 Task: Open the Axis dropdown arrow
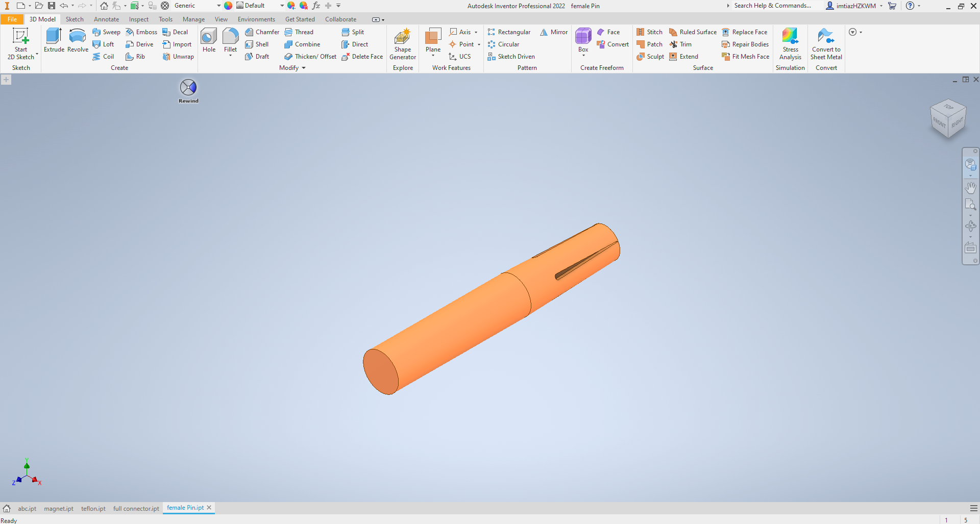click(476, 32)
